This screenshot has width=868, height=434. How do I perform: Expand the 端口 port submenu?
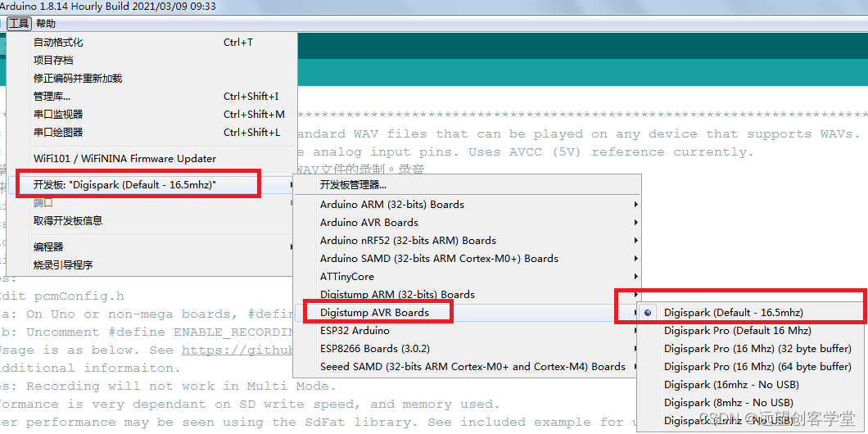151,203
